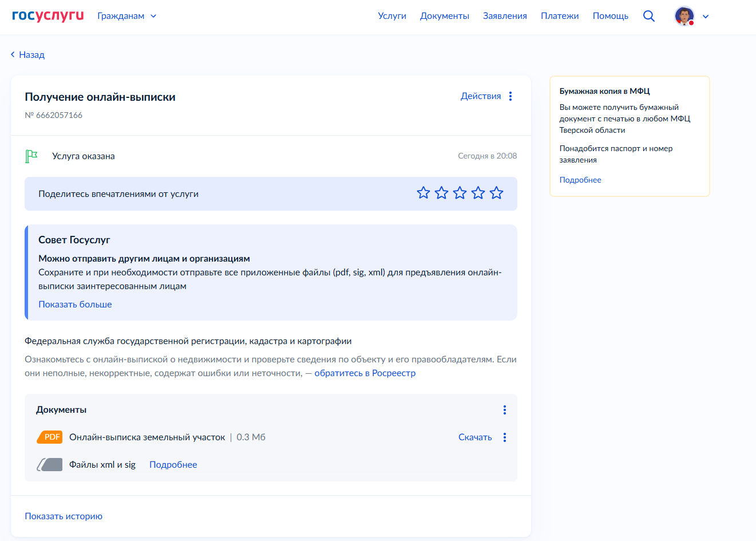Open the user profile avatar
Screen dimensions: 756x541
tap(684, 16)
